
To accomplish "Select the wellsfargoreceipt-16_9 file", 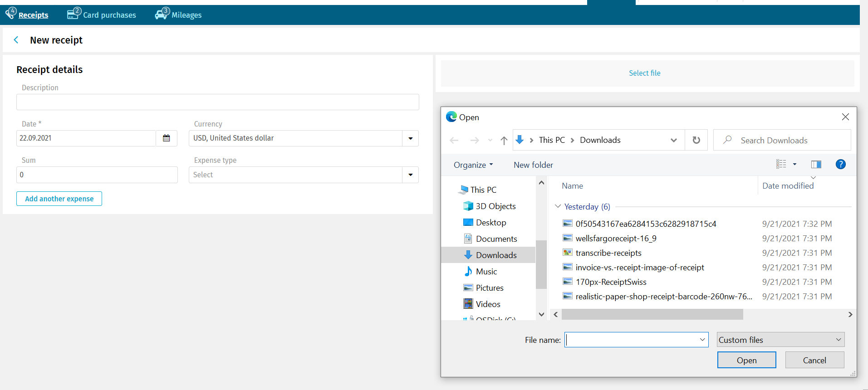I will [x=615, y=239].
